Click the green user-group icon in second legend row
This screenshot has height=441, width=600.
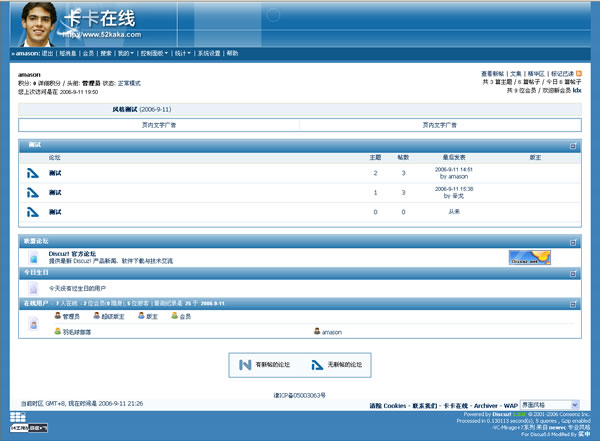(x=58, y=331)
